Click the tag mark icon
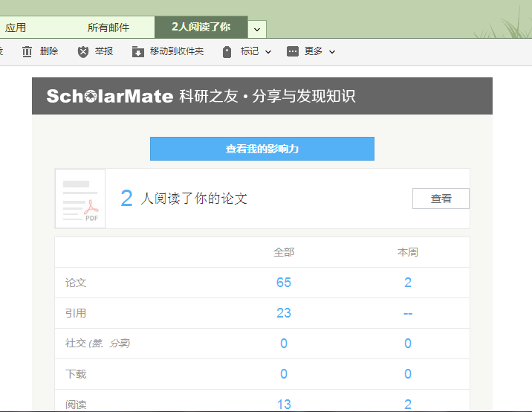The height and width of the screenshot is (412, 532). click(x=227, y=52)
